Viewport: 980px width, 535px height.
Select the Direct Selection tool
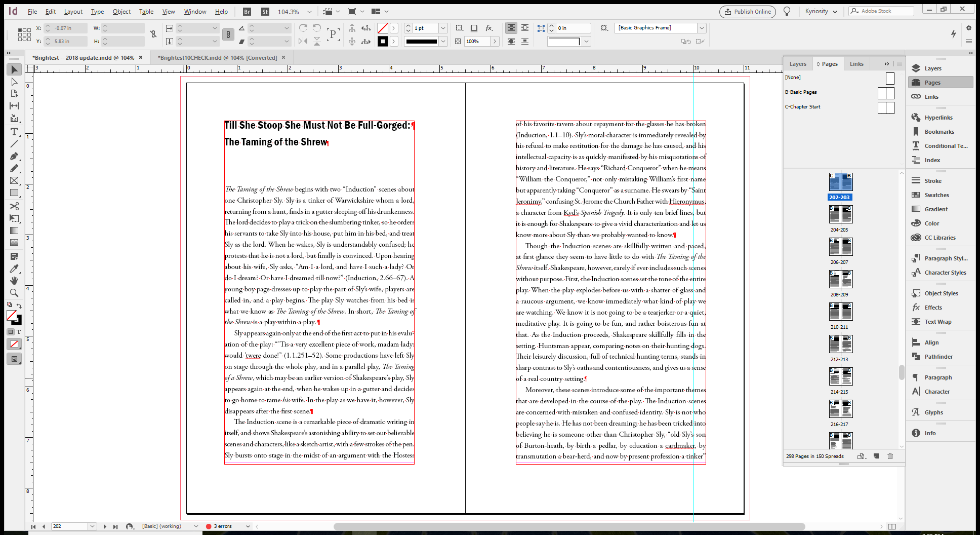(x=14, y=82)
